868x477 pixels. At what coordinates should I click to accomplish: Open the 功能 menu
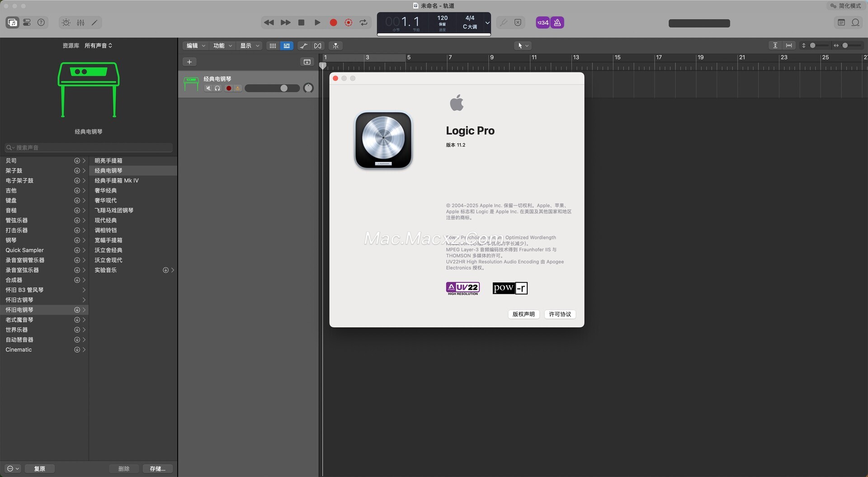[x=223, y=46]
